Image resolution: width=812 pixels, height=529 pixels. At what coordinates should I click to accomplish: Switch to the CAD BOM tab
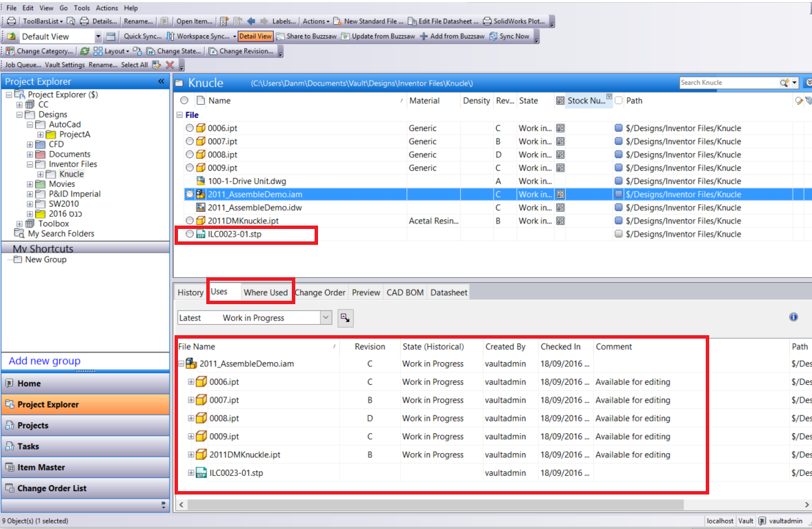click(x=405, y=292)
